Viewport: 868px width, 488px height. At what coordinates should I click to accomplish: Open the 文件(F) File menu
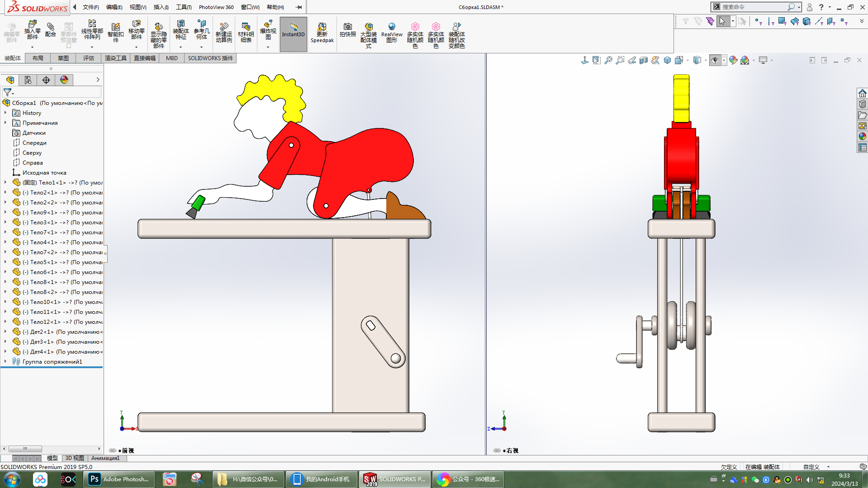[x=90, y=7]
